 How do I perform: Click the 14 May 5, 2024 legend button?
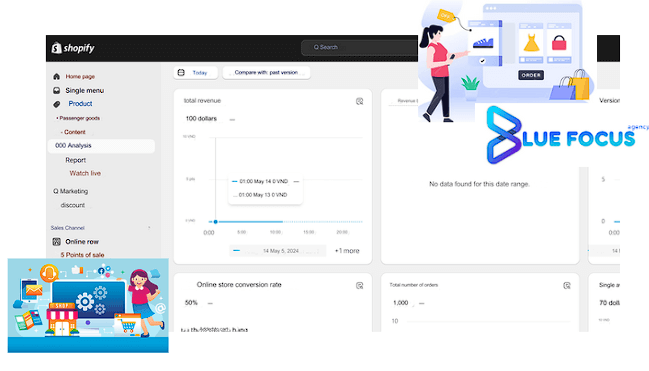[x=277, y=251]
